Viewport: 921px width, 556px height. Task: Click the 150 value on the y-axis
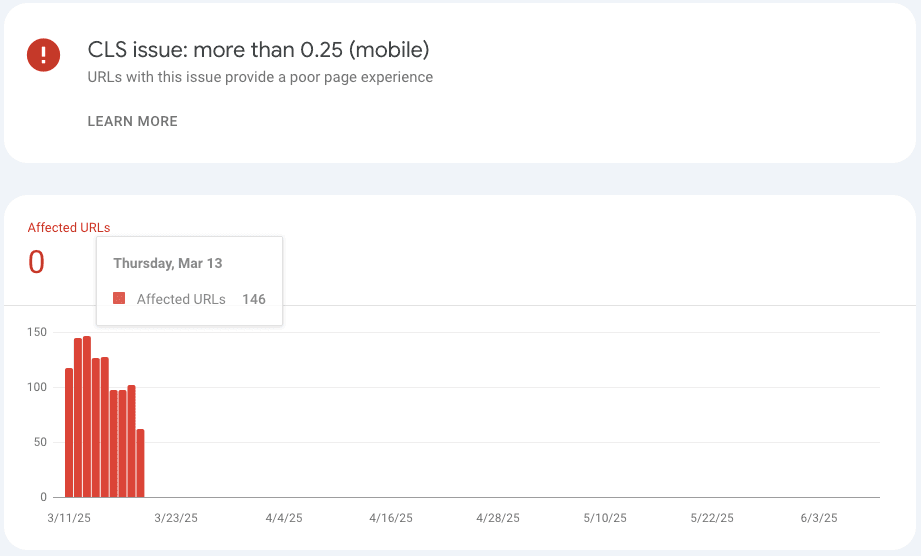(37, 332)
